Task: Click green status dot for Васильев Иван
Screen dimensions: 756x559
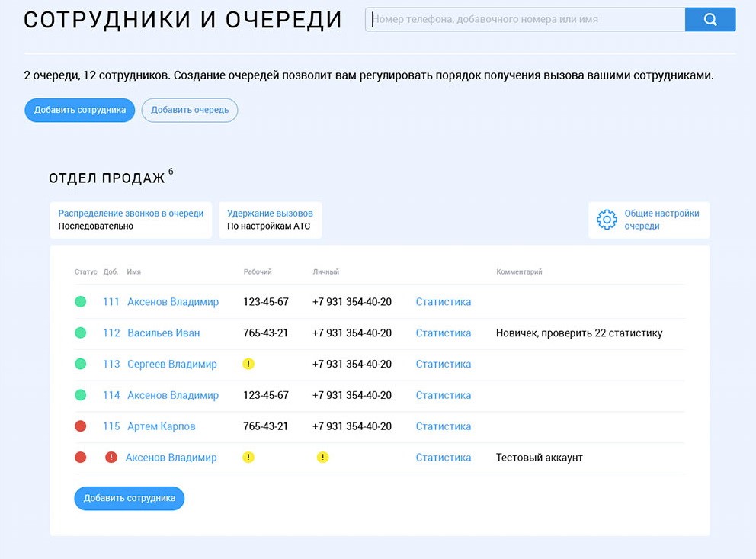Action: (81, 333)
